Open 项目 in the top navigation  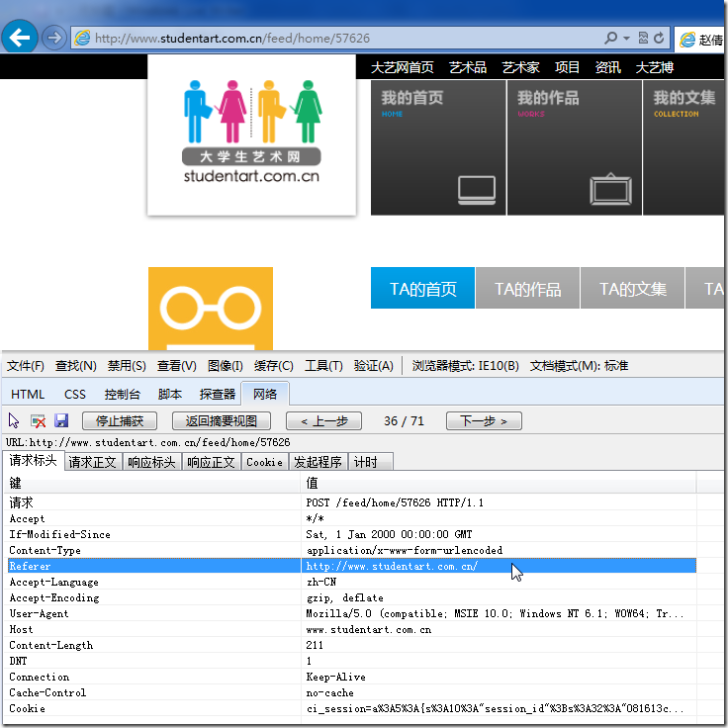567,68
